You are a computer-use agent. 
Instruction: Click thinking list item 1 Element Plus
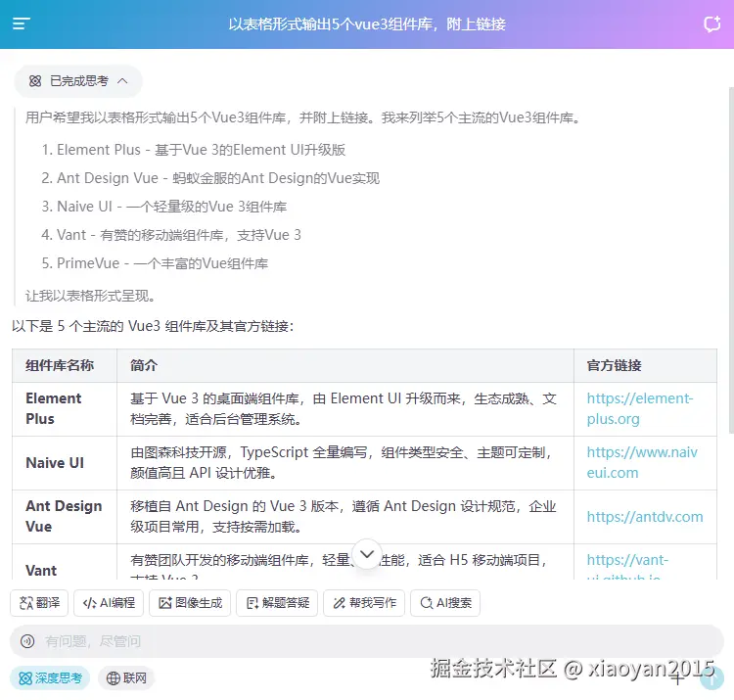click(x=194, y=150)
